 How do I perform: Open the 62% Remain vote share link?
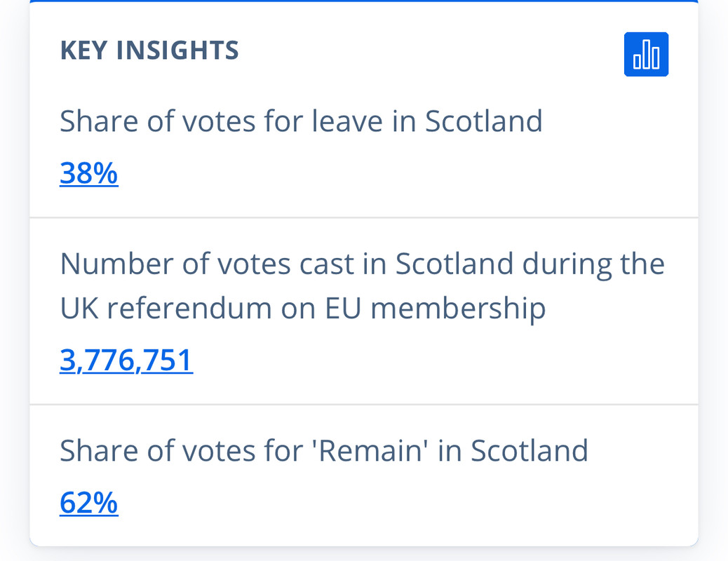[x=88, y=503]
